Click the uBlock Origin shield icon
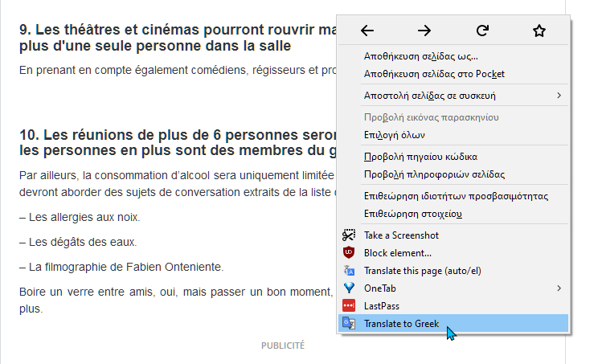602x364 pixels. [349, 252]
